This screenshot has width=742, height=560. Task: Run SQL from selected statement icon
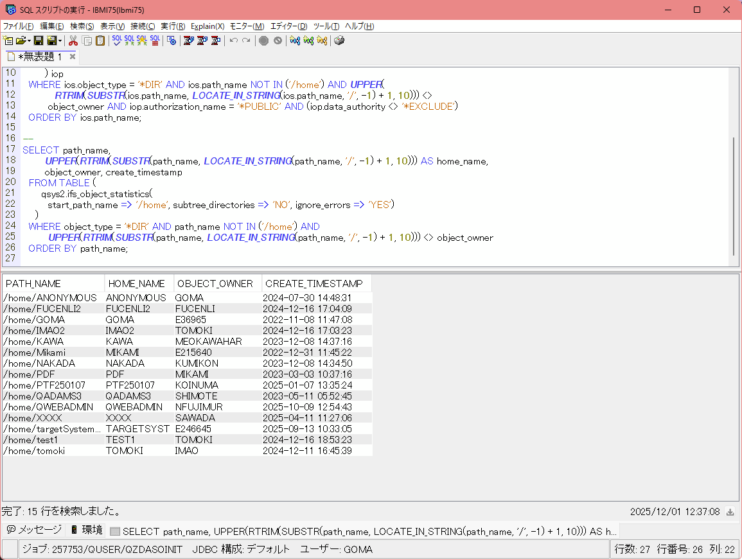(x=142, y=40)
